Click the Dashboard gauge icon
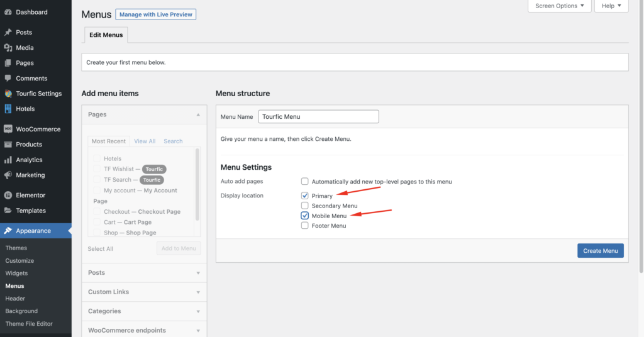This screenshot has height=337, width=644. tap(8, 13)
